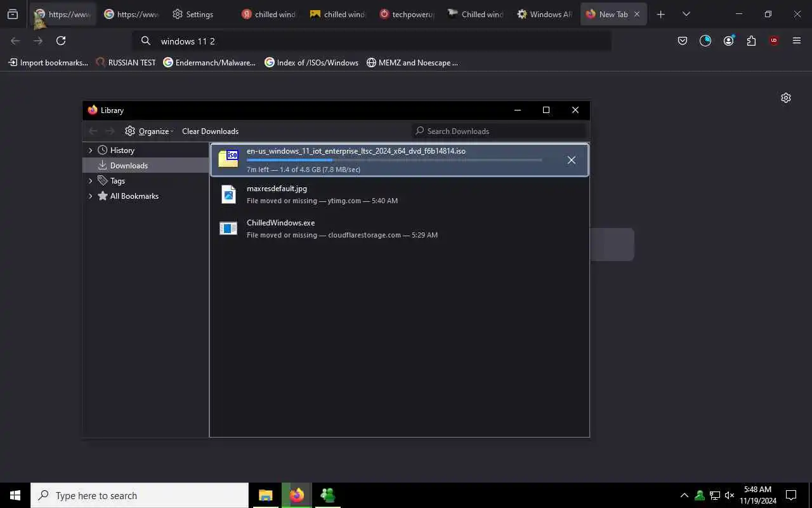Click the ISO download progress bar

[394, 160]
